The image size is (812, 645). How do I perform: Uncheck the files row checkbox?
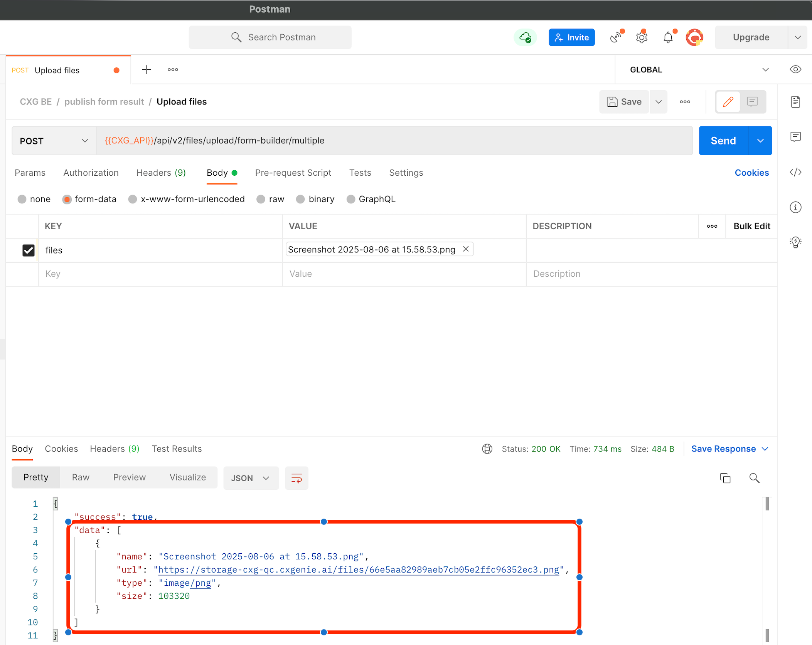coord(29,250)
